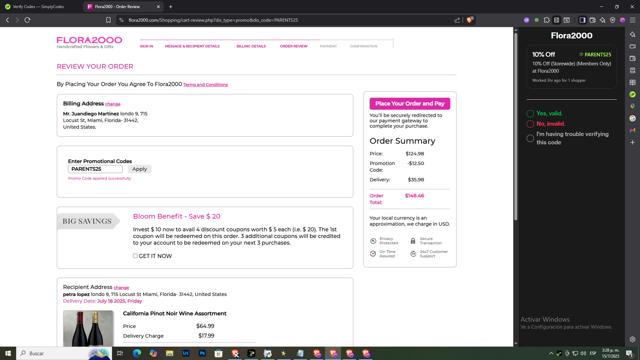Open Photoshop from taskbar
This screenshot has height=360, width=640.
point(202,353)
